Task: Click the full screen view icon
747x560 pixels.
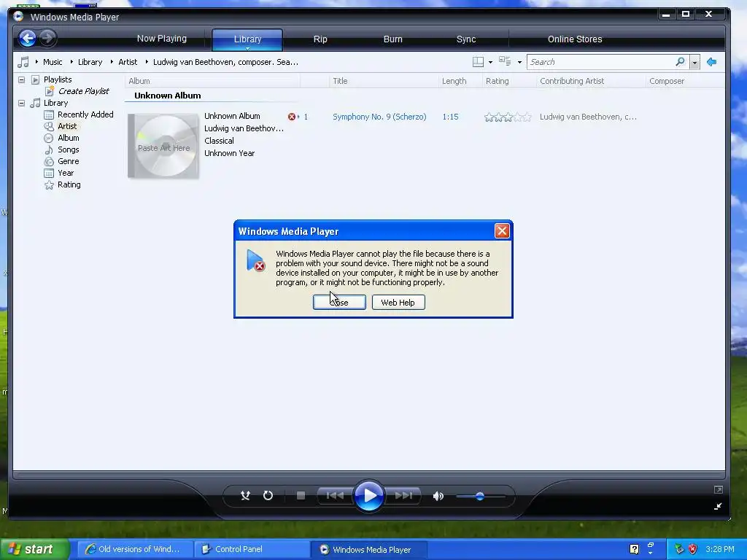Action: click(x=719, y=489)
